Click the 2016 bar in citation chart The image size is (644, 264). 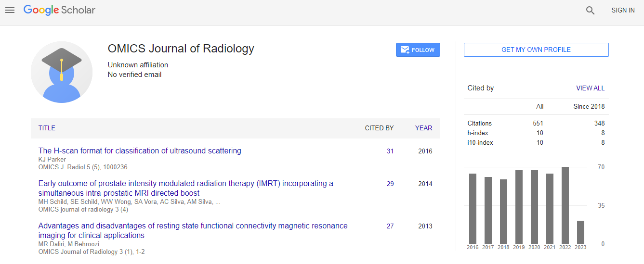coord(473,209)
